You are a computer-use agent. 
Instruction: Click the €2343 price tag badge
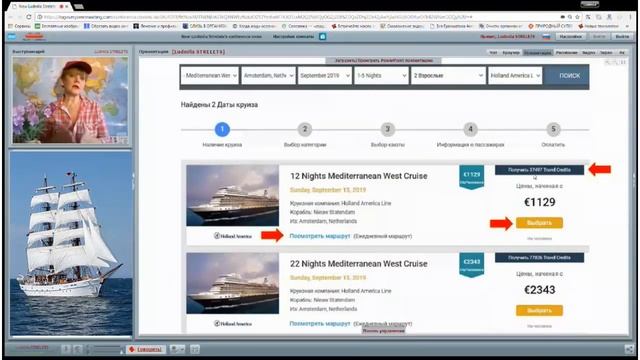click(x=471, y=265)
